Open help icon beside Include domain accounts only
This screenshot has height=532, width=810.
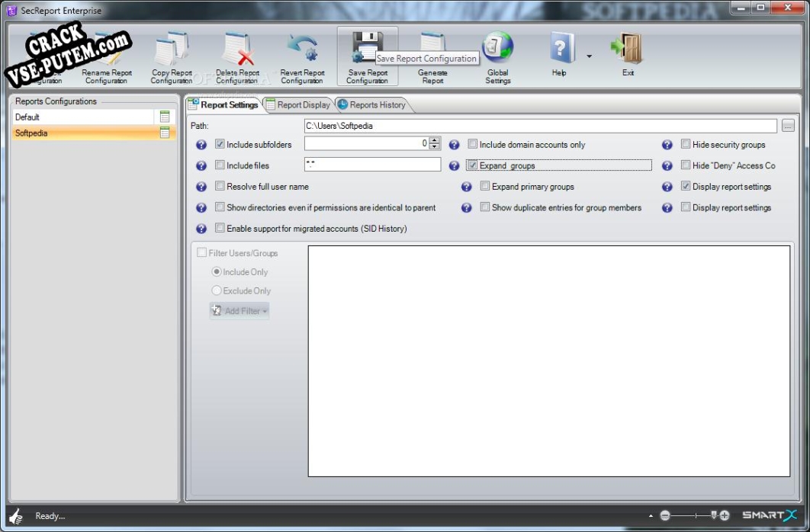(x=454, y=145)
